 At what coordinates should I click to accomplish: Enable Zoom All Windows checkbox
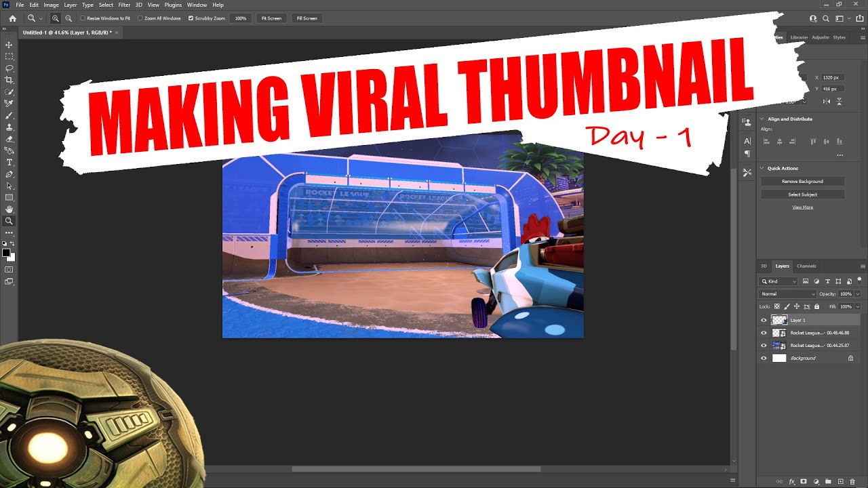point(140,18)
